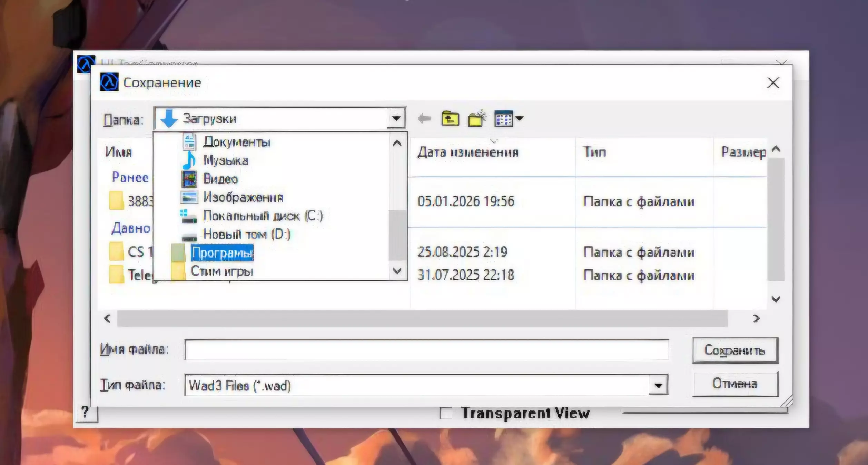Collapse the Папка folder dropdown arrow
Screen dimensions: 868x465
[396, 119]
